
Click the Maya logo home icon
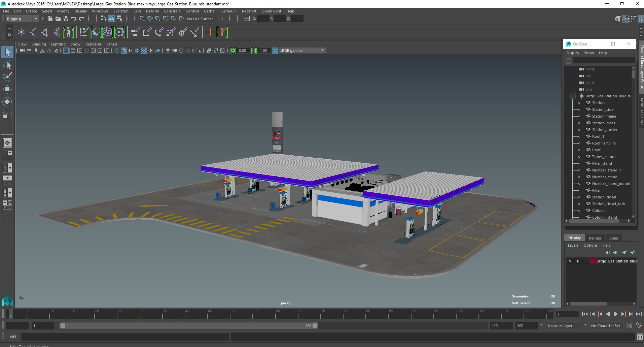(x=7, y=301)
